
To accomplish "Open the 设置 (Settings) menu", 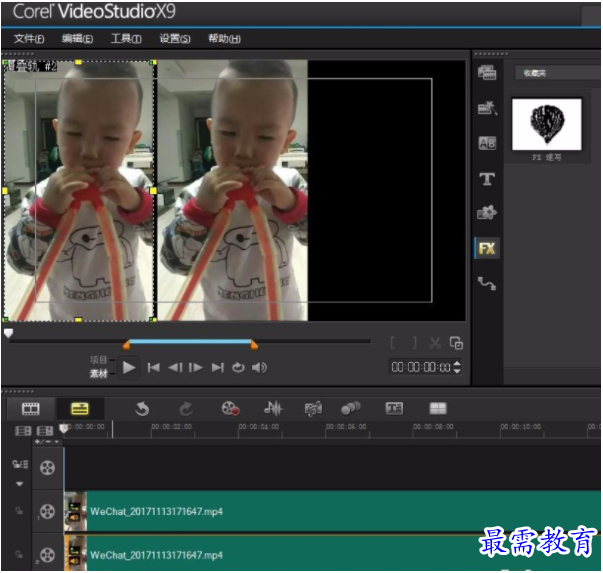I will coord(175,38).
